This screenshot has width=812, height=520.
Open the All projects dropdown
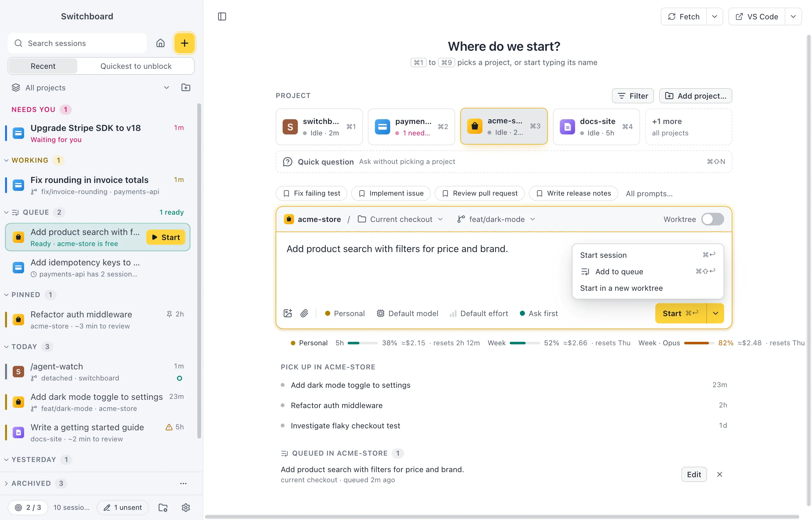pos(90,88)
